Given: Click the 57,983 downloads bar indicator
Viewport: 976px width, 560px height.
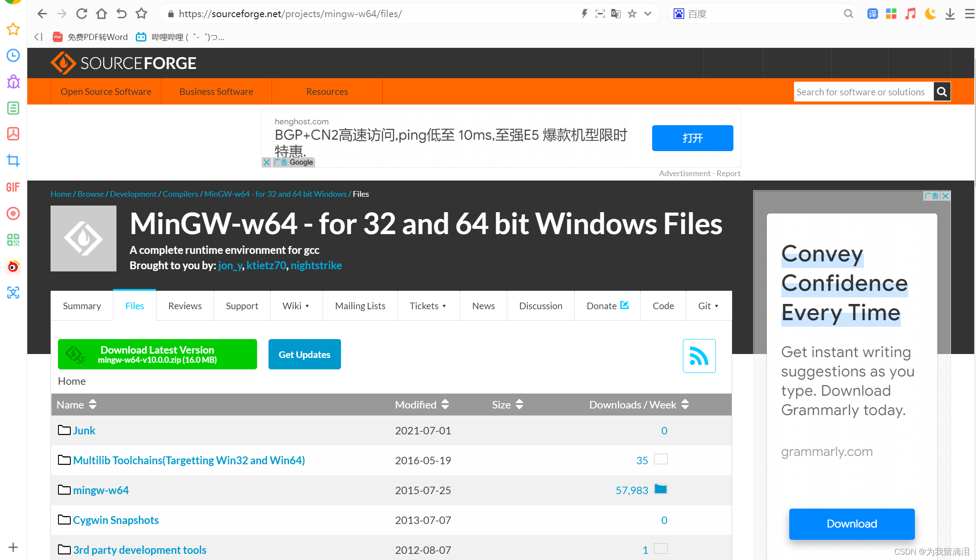Looking at the screenshot, I should tap(660, 489).
